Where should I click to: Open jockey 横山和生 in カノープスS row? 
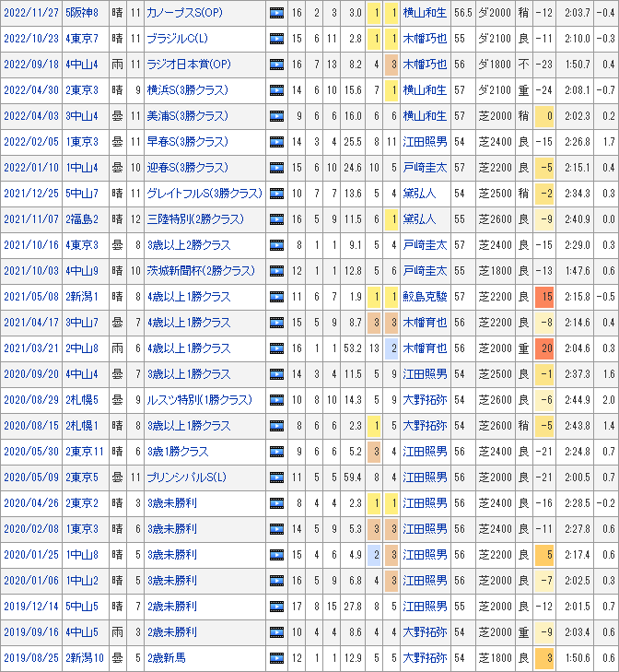pyautogui.click(x=425, y=13)
